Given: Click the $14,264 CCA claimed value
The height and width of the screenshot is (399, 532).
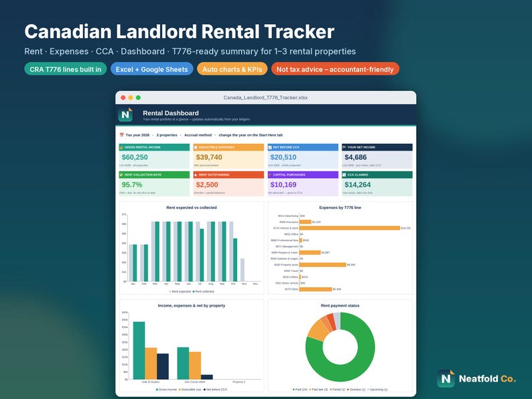Looking at the screenshot, I should tap(358, 185).
